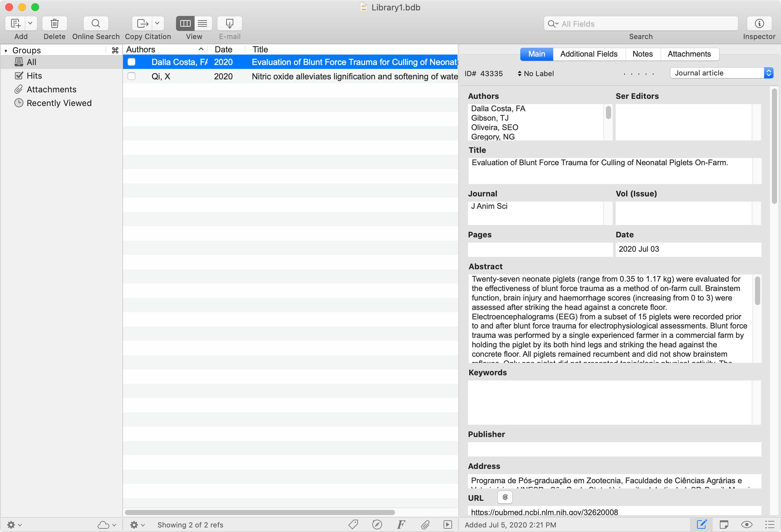Image resolution: width=781 pixels, height=532 pixels.
Task: Select the Attachments group
Action: pyautogui.click(x=62, y=89)
